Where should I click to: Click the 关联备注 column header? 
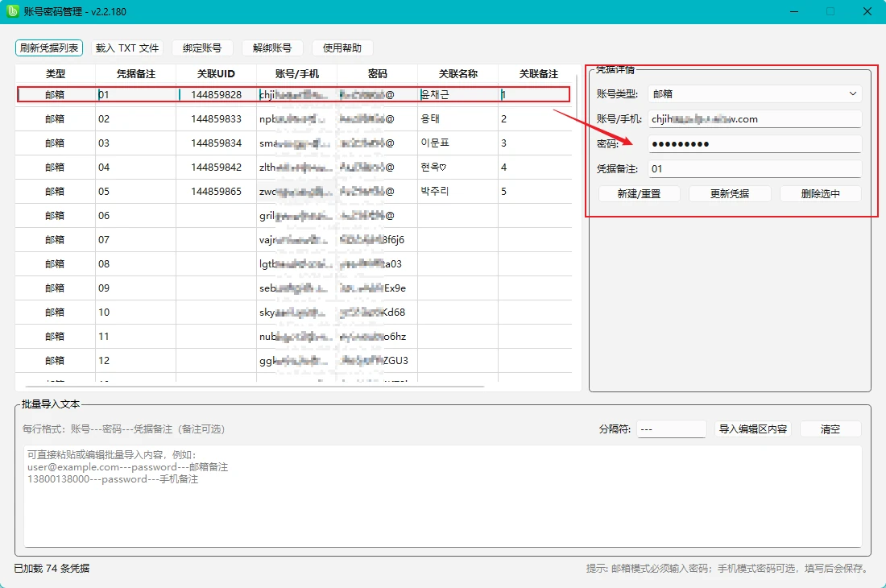[x=538, y=74]
